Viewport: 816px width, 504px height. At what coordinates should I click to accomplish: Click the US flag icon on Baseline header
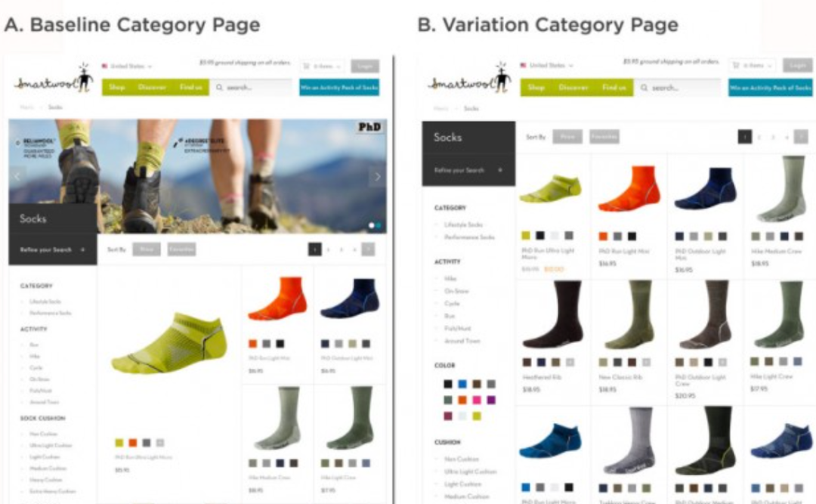pyautogui.click(x=104, y=66)
